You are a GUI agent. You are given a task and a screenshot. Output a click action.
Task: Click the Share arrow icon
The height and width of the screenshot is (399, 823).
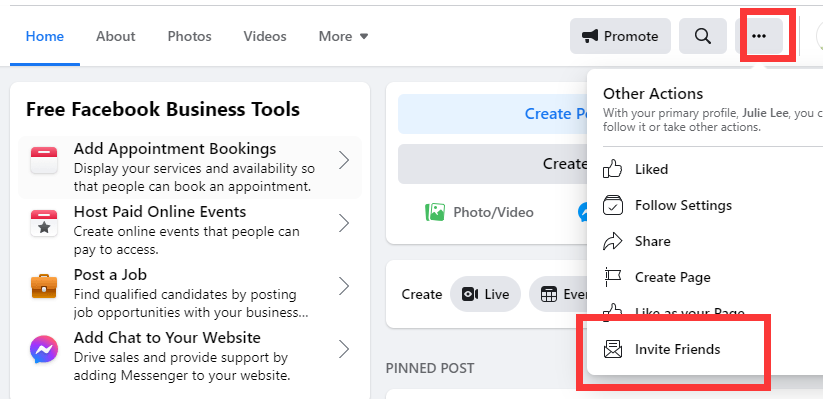click(613, 242)
